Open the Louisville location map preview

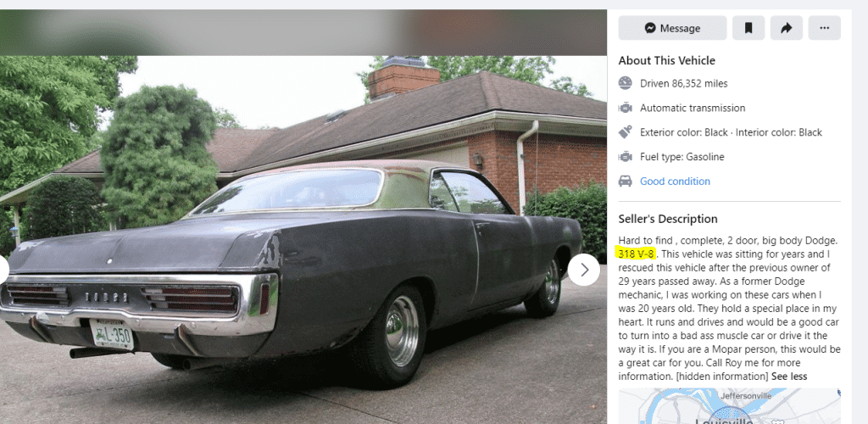click(x=729, y=405)
